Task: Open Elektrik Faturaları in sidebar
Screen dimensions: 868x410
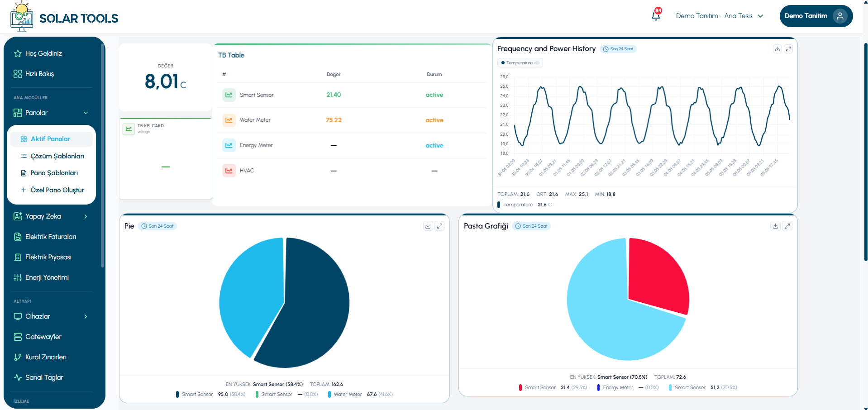Action: [51, 237]
